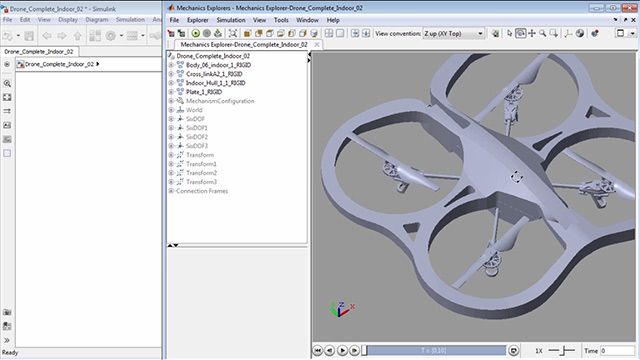Click the Time input field
Image resolution: width=640 pixels, height=360 pixels.
tap(617, 351)
